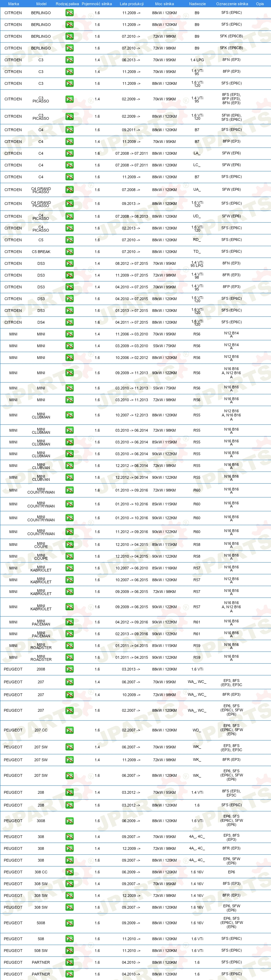Select the '8FS (EP3), 8FP (EP3), 8FN (EP3)' engine cell
271x980 pixels.
[231, 99]
